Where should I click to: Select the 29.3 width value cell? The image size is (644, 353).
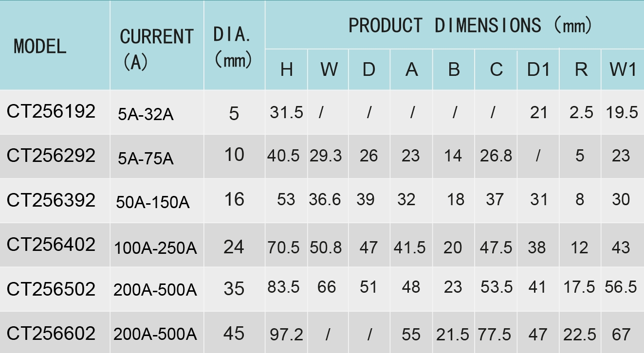click(326, 156)
